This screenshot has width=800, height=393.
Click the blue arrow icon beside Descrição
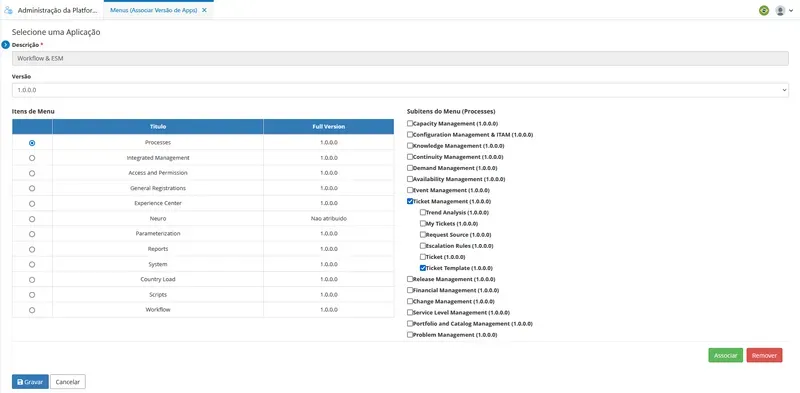pyautogui.click(x=6, y=45)
